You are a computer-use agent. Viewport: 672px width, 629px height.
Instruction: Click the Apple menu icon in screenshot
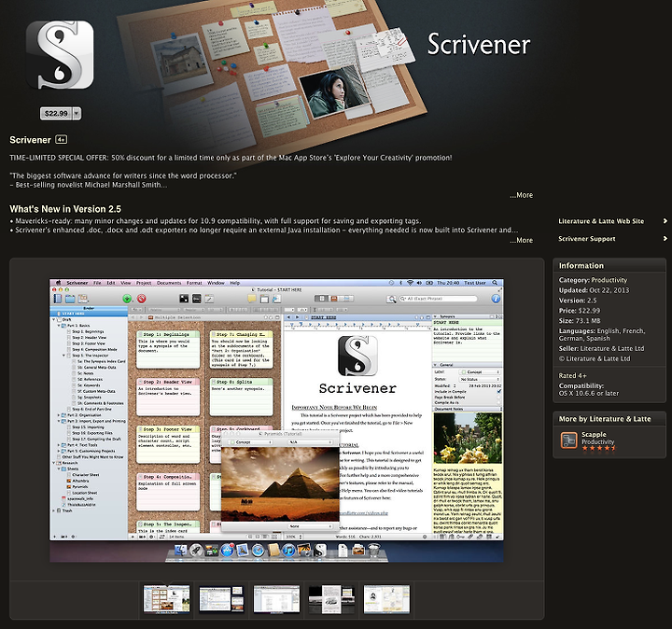58,283
